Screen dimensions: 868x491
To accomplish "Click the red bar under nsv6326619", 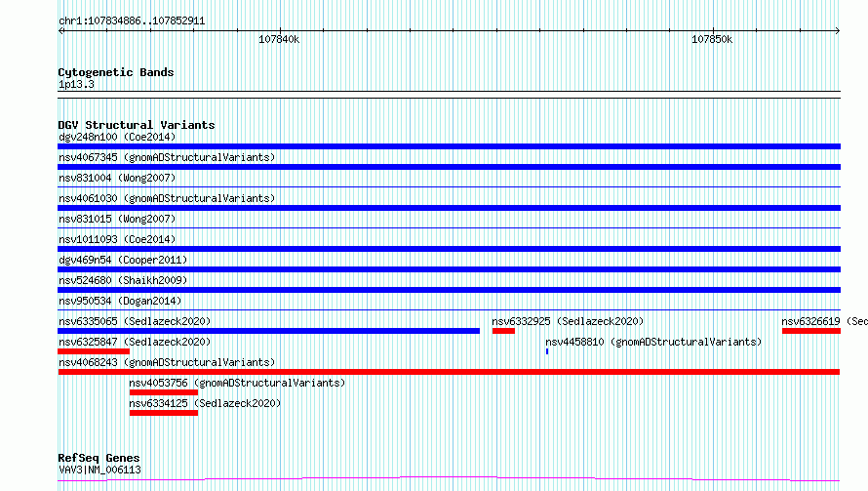I will pos(811,331).
